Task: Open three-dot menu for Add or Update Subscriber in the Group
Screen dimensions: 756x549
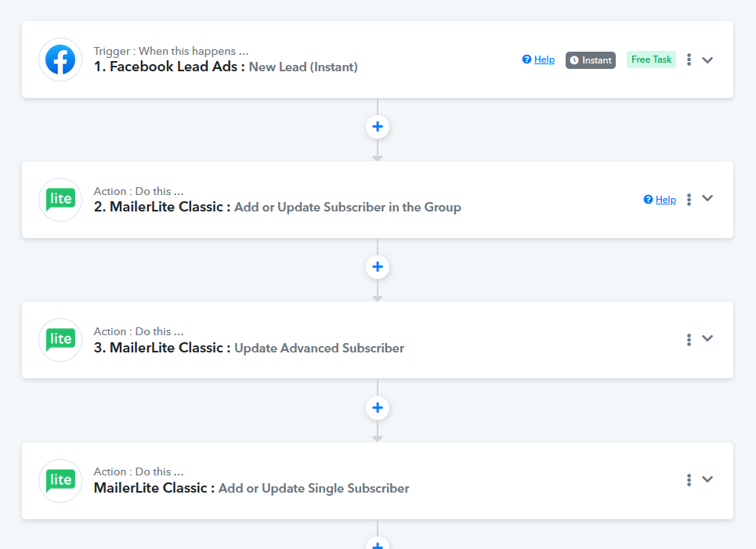Action: click(x=689, y=200)
